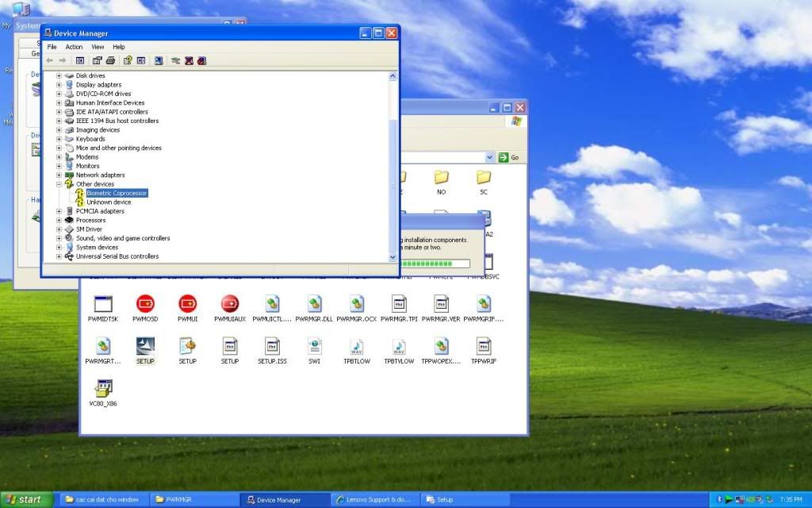Open the View menu in Device Manager
Image resolution: width=812 pixels, height=508 pixels.
click(98, 47)
